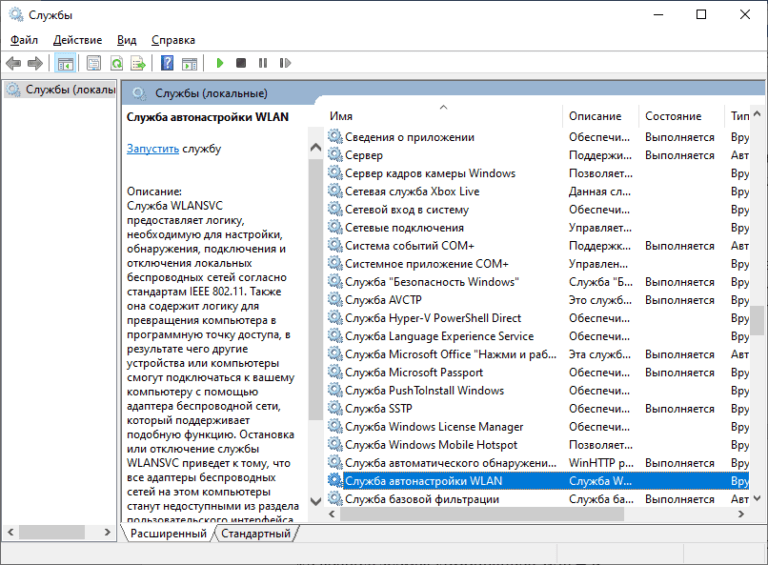Select the Расширенный tab
Screen dimensions: 768x565
pyautogui.click(x=168, y=534)
